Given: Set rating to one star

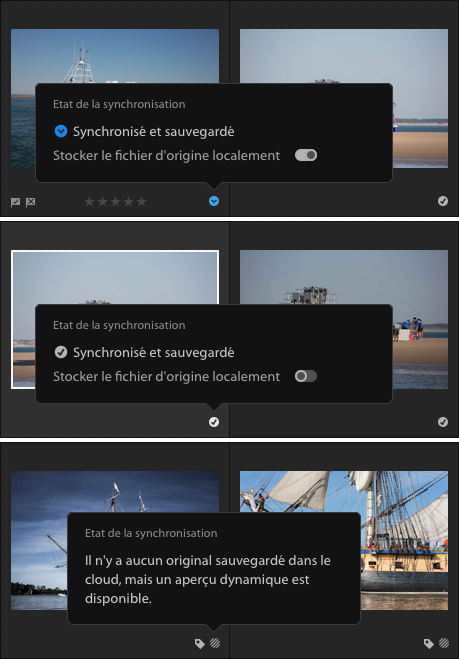Looking at the screenshot, I should pos(89,202).
